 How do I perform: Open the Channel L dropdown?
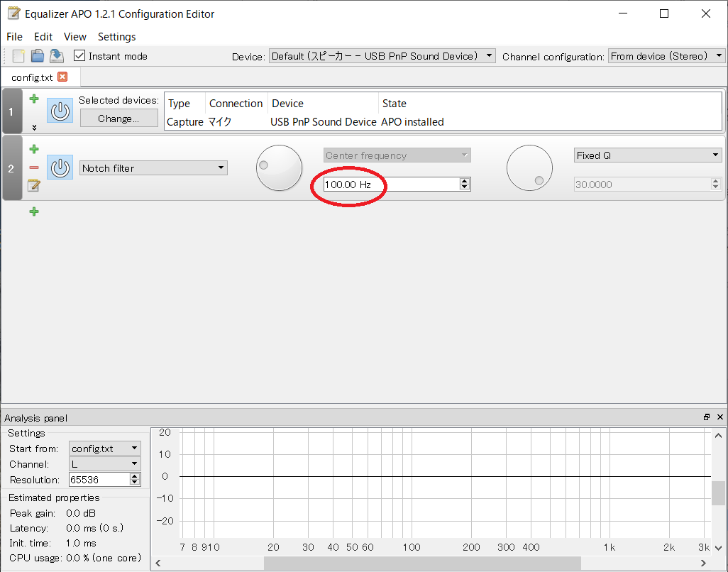[105, 464]
